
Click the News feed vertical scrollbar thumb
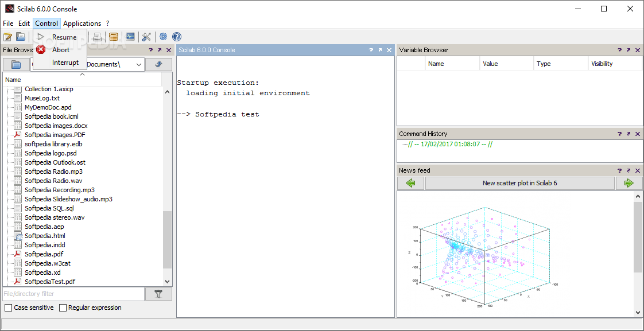click(638, 236)
